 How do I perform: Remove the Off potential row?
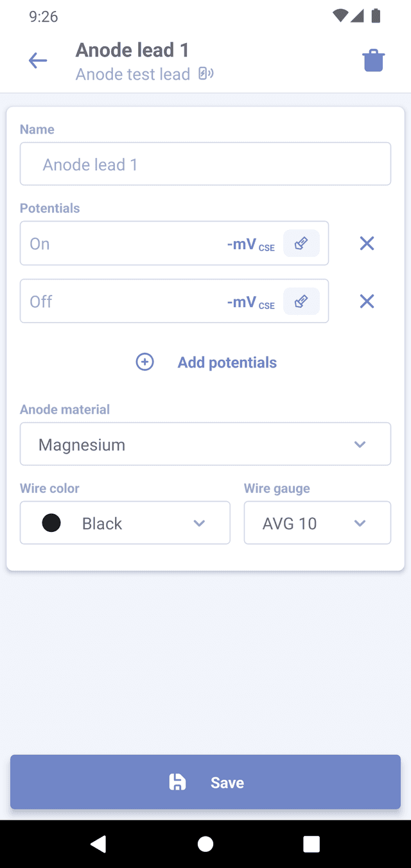tap(367, 301)
